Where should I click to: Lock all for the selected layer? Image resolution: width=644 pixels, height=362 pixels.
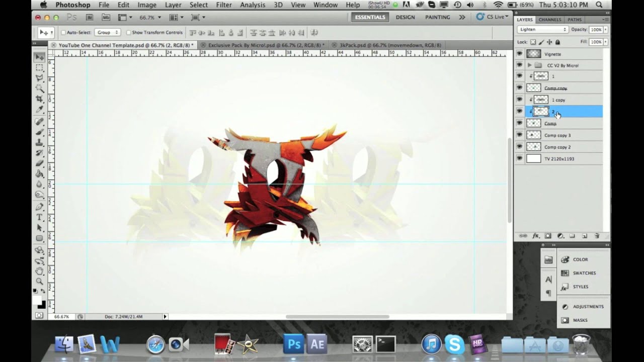coord(557,42)
